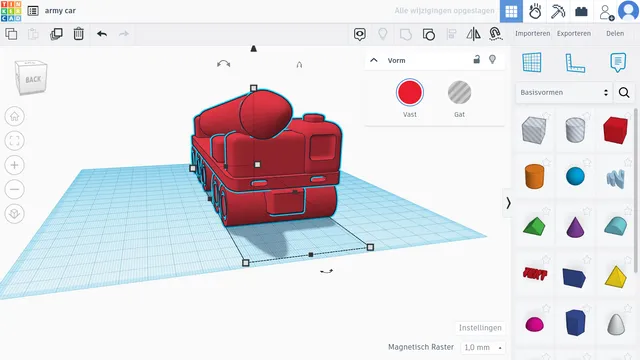The image size is (640, 360).
Task: Toggle visibility lightbulb in Vorm panel
Action: pos(493,60)
